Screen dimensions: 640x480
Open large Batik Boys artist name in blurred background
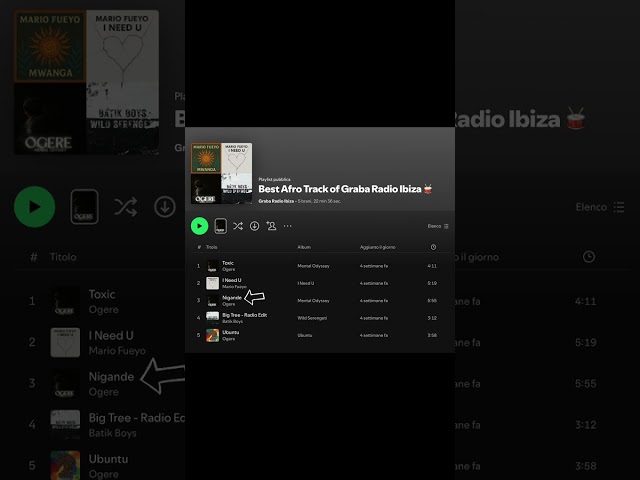[113, 433]
